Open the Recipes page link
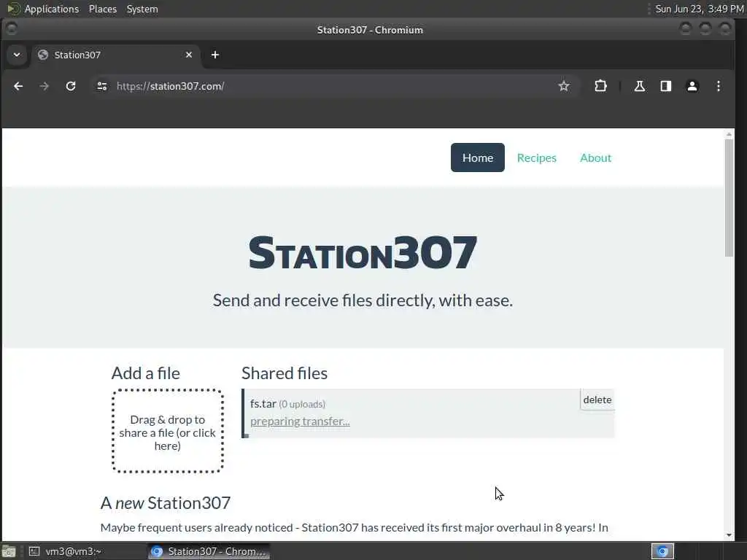The image size is (747, 560). click(536, 157)
